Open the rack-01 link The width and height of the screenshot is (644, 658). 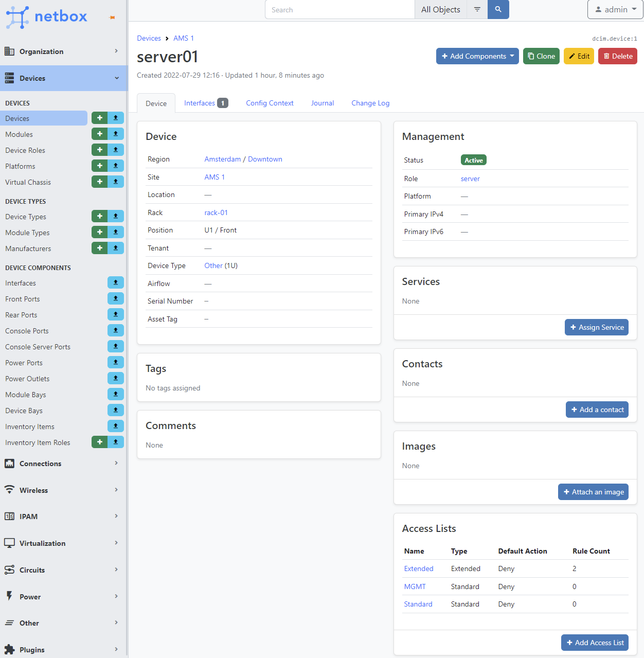(x=216, y=213)
